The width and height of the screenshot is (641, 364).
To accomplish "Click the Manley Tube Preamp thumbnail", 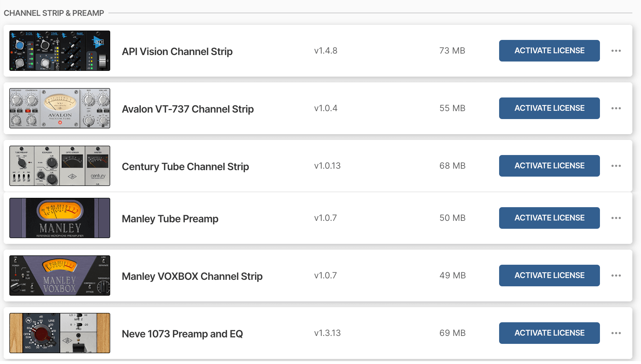I will tap(59, 218).
